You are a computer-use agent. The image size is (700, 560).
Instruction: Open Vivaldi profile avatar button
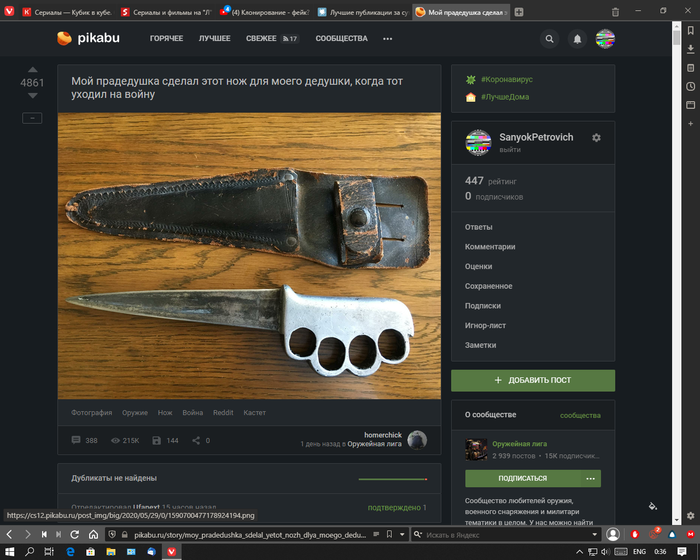(613, 534)
